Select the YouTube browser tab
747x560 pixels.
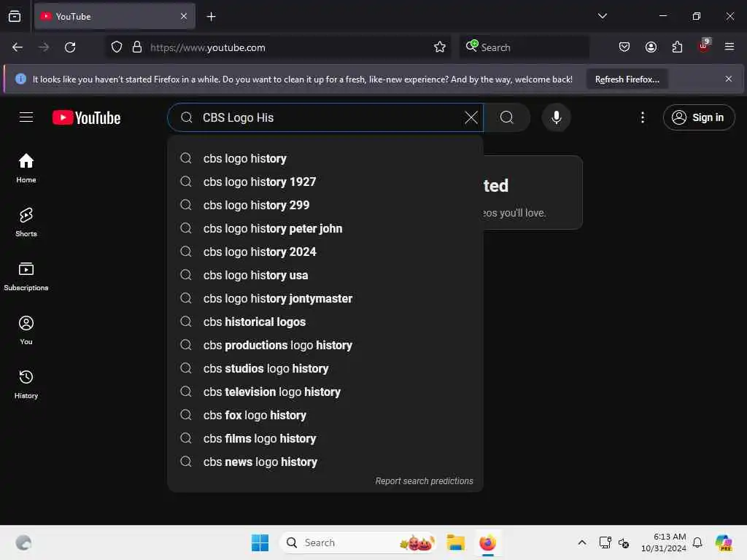click(115, 17)
